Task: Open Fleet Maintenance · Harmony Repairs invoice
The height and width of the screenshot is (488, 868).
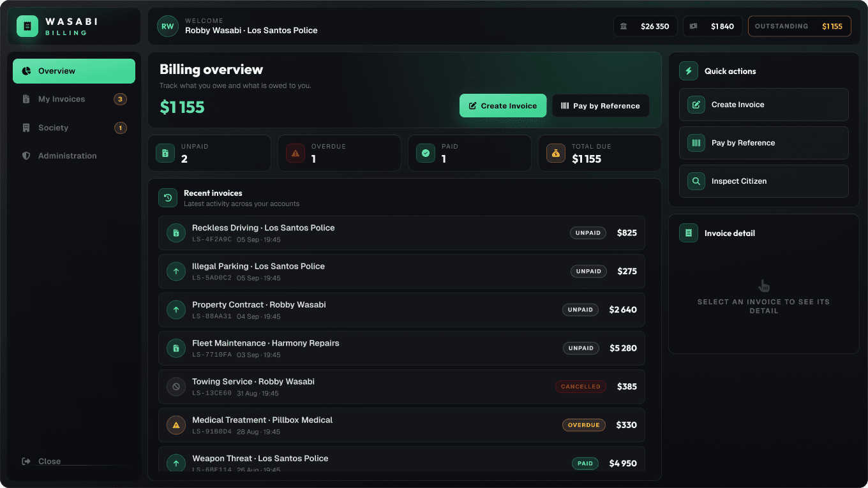Action: click(401, 348)
